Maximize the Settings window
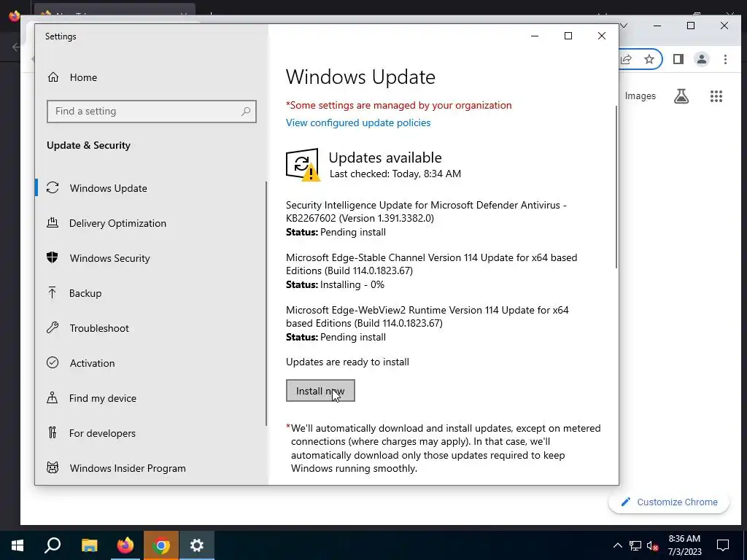Viewport: 747px width, 560px height. point(568,36)
